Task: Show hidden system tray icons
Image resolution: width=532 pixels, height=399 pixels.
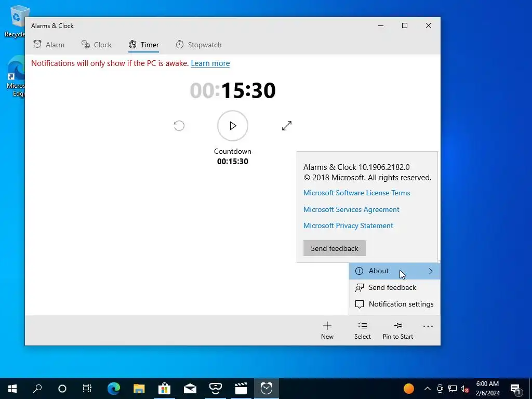Action: (428, 389)
